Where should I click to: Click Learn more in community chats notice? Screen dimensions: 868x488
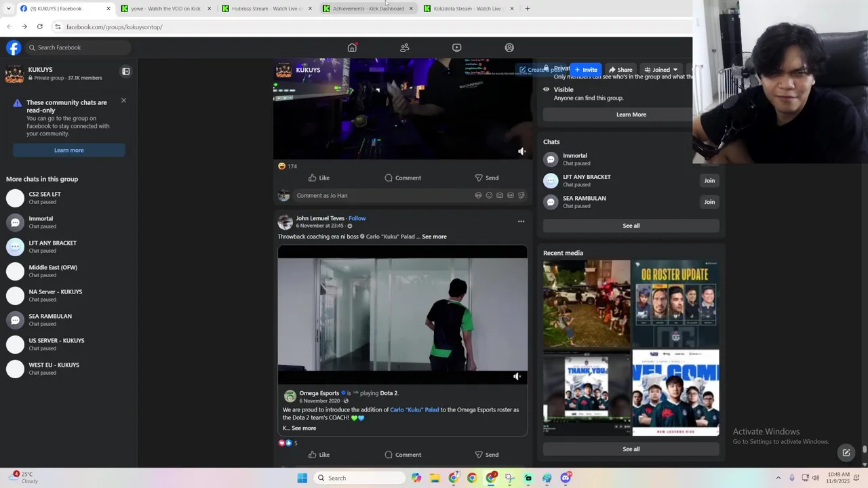[68, 150]
